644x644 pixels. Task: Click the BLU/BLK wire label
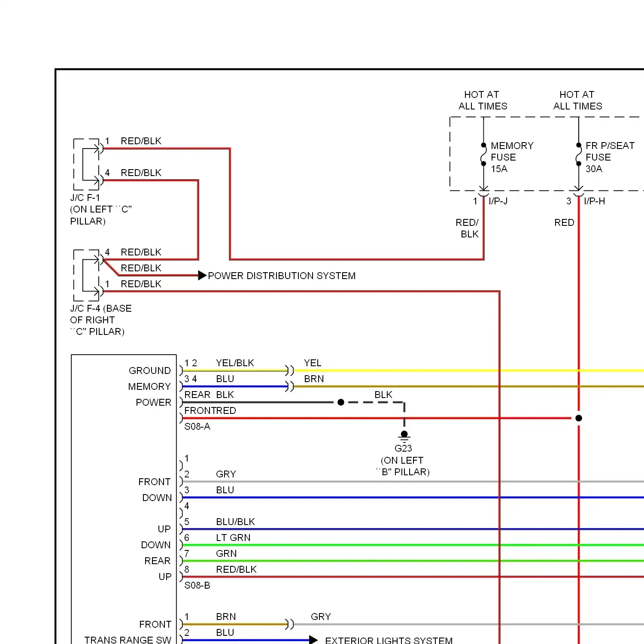tap(235, 522)
